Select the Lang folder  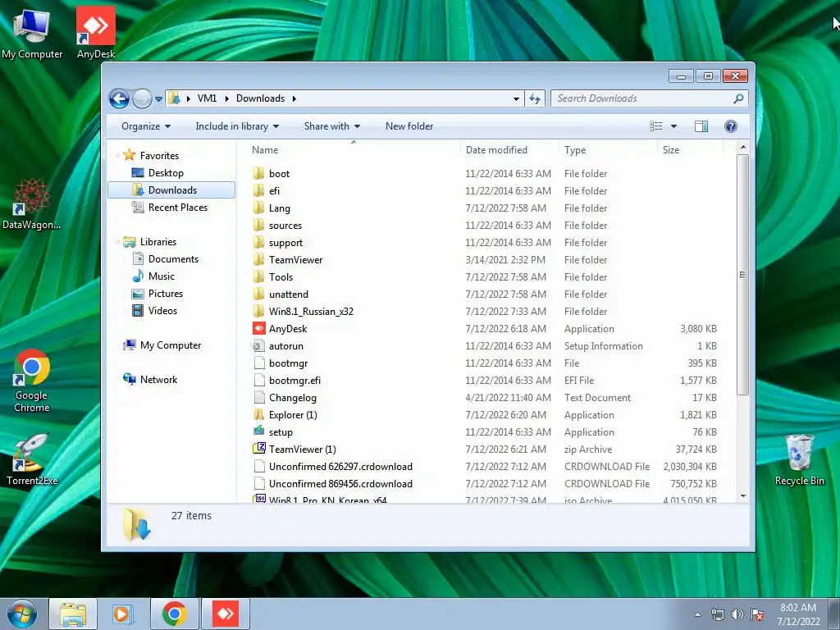point(279,208)
